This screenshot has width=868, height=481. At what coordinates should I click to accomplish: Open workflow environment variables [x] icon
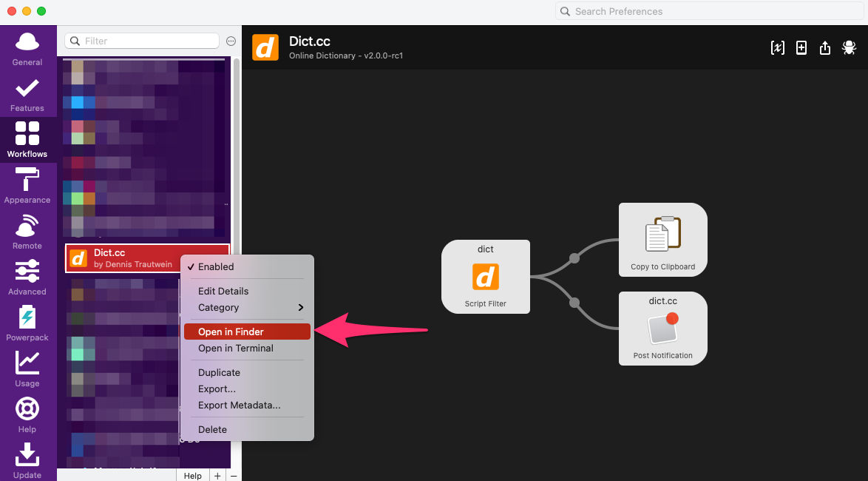click(777, 47)
